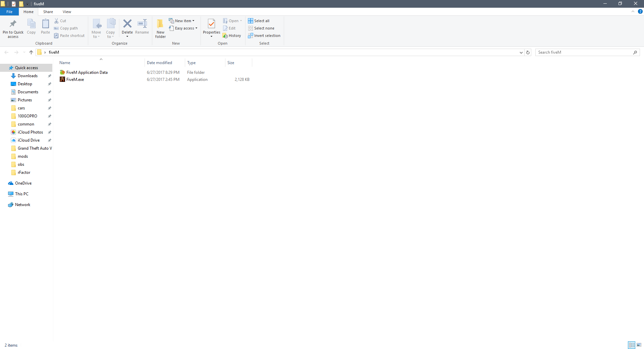Viewport: 644px width, 349px height.
Task: Click the Edit command
Action: tap(229, 28)
